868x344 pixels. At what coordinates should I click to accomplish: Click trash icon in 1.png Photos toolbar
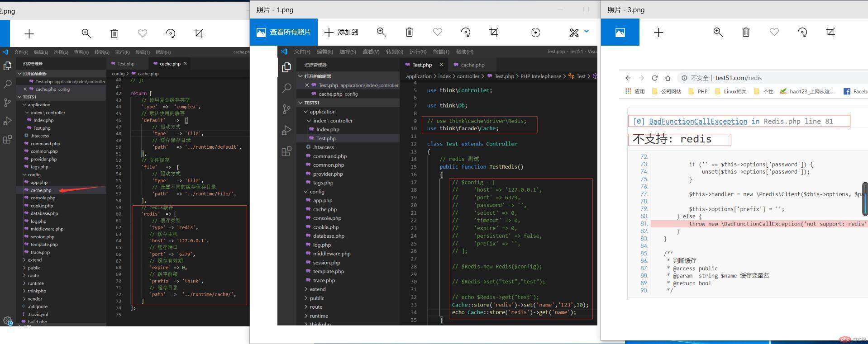(409, 32)
